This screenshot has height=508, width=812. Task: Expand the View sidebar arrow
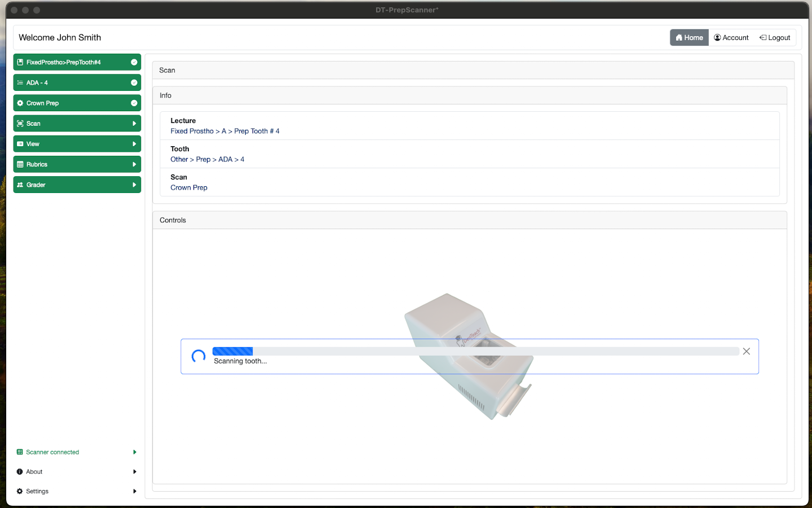pyautogui.click(x=134, y=144)
